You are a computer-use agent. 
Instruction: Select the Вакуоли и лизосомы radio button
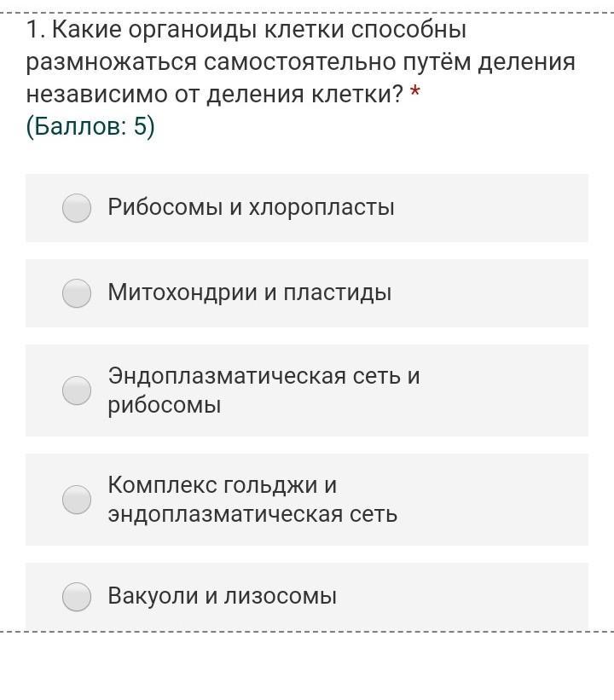[x=77, y=597]
